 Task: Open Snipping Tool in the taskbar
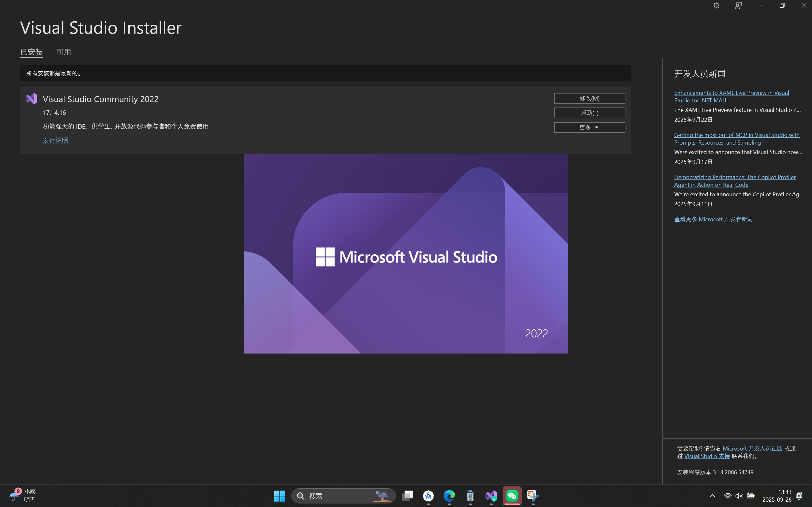pyautogui.click(x=533, y=496)
